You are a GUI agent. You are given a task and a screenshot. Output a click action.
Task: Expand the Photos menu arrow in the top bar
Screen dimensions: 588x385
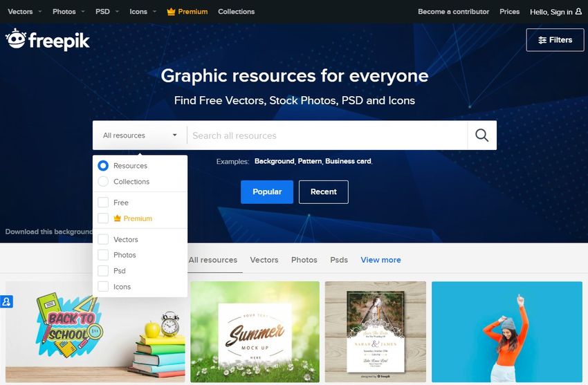(x=83, y=12)
